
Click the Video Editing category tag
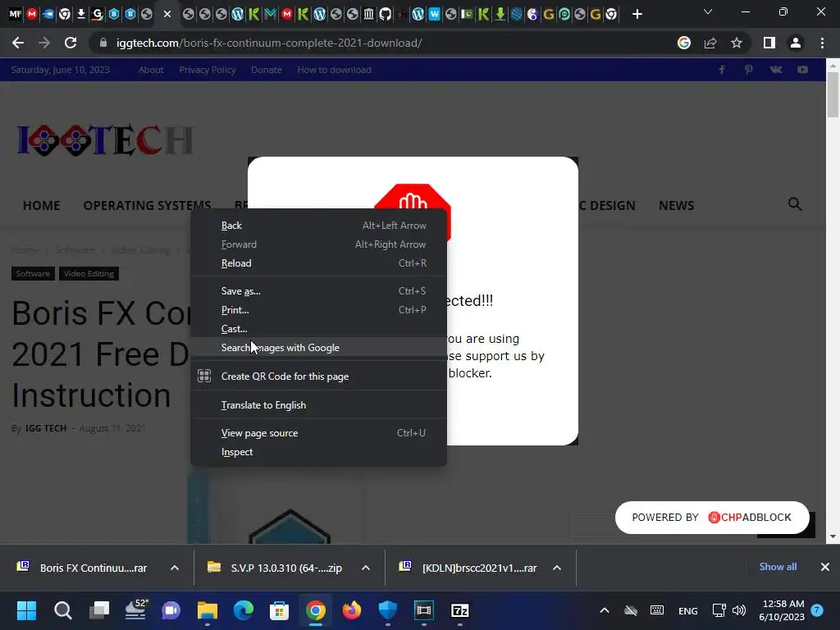89,274
